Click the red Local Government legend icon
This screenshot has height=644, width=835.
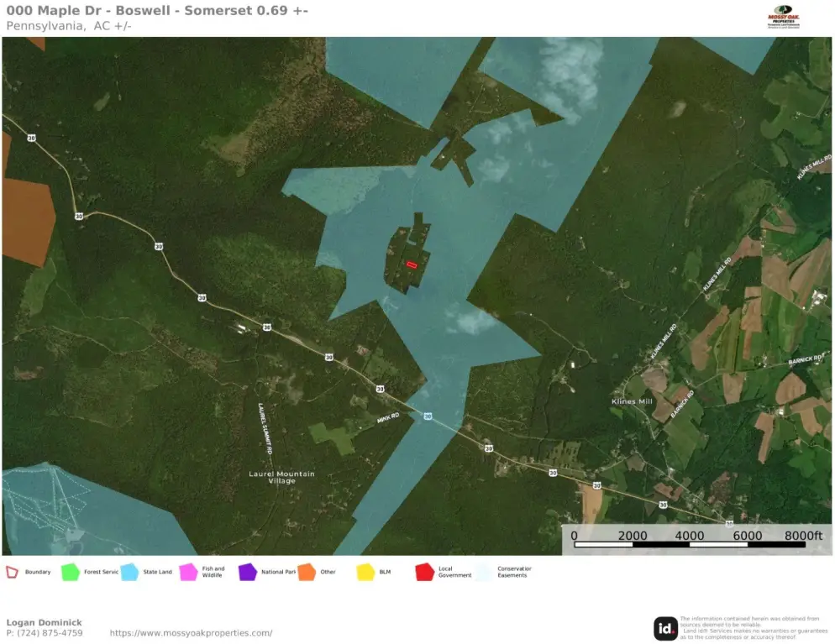[424, 573]
